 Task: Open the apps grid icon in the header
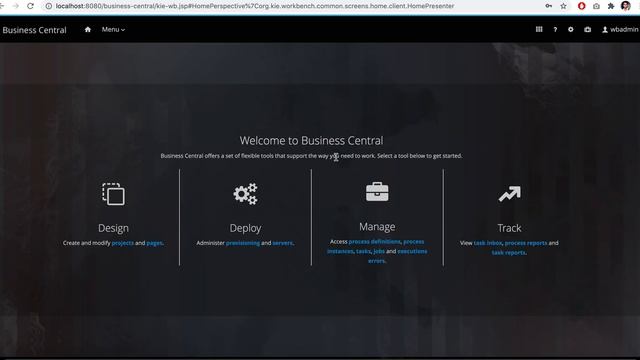(x=539, y=29)
